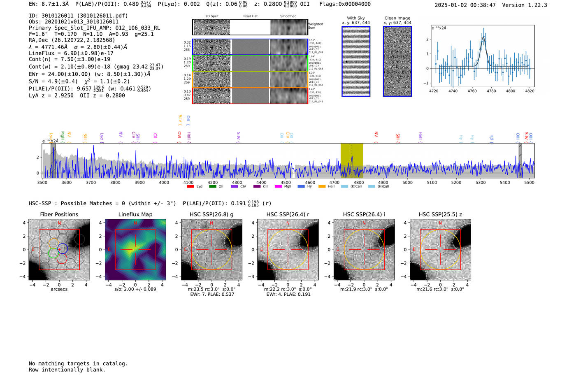Click the Primary Spec_Slot_IFU_AMP line
Screen dimensions: 576x392
94,28
